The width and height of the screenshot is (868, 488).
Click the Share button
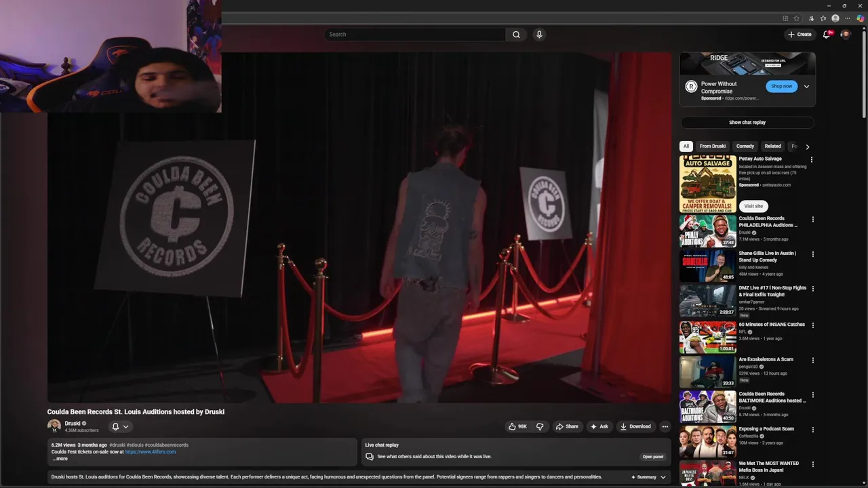click(567, 426)
